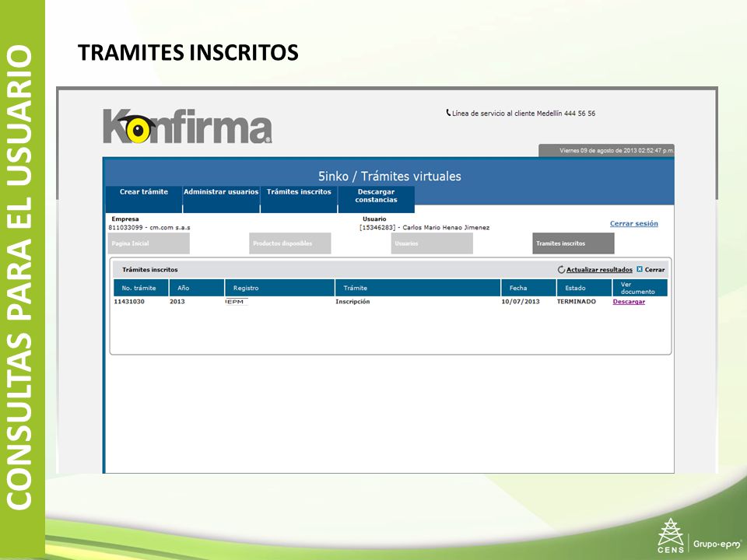The image size is (747, 560).
Task: Click the year 2013 cell
Action: tap(177, 302)
